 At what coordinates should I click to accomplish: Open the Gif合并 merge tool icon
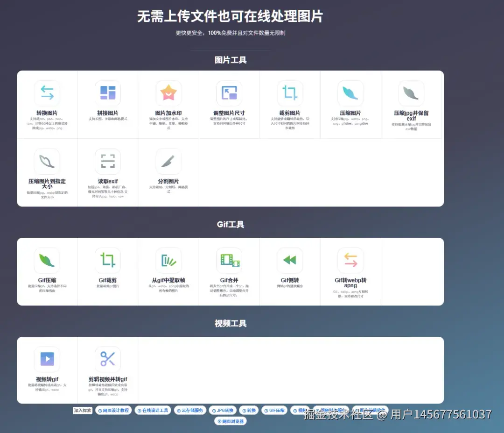[229, 260]
